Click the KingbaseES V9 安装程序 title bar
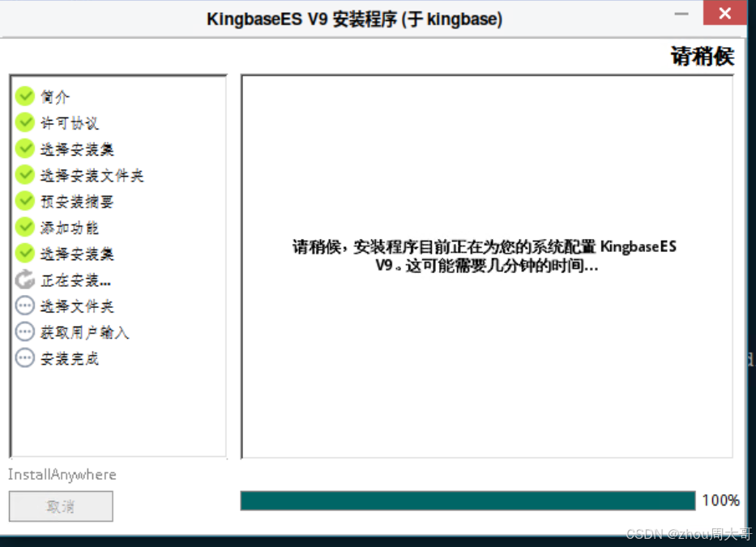Viewport: 756px width, 547px height. point(354,19)
